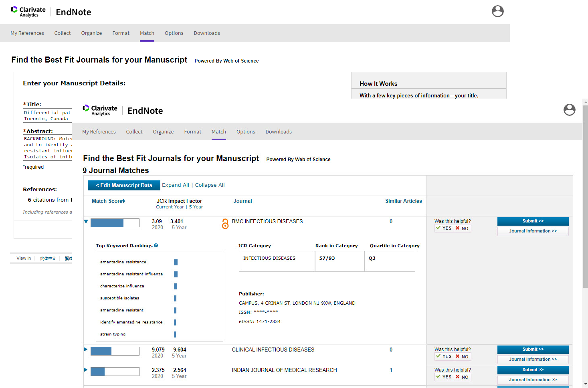Click vertical scrollbar of front window
The width and height of the screenshot is (588, 388).
click(585, 196)
